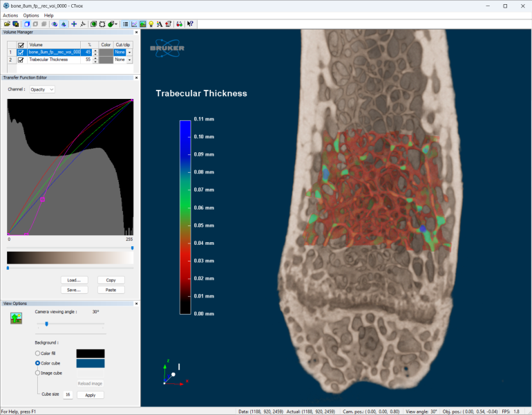
Task: Click the letter A text annotation icon
Action: (x=159, y=24)
